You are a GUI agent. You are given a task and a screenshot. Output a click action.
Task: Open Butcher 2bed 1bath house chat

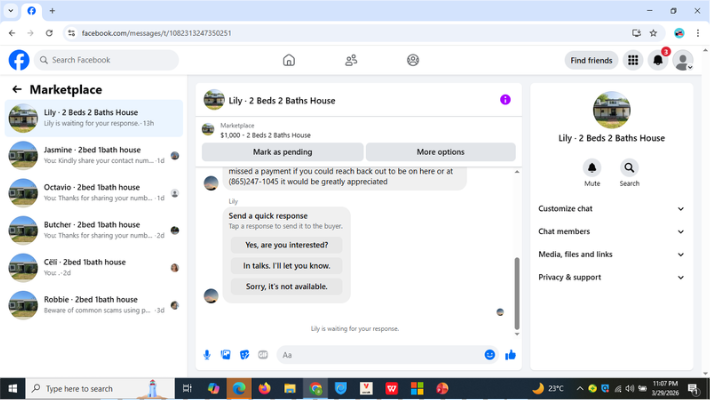[94, 230]
